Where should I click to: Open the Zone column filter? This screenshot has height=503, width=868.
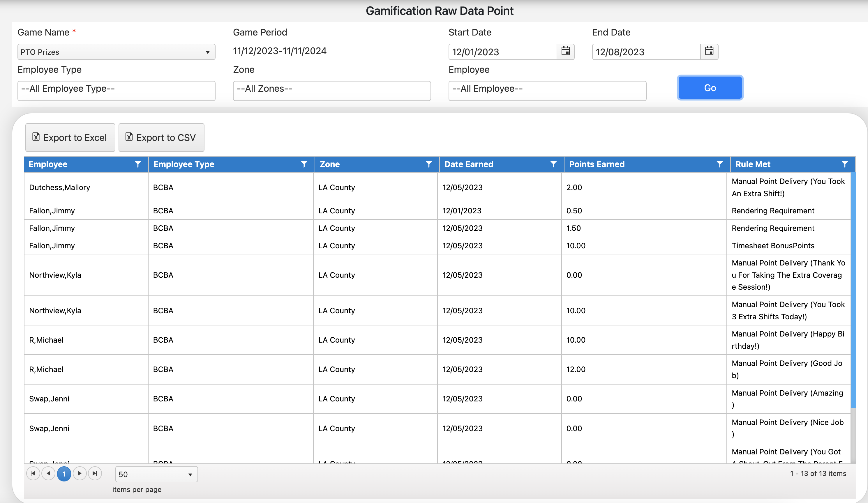[x=428, y=164]
